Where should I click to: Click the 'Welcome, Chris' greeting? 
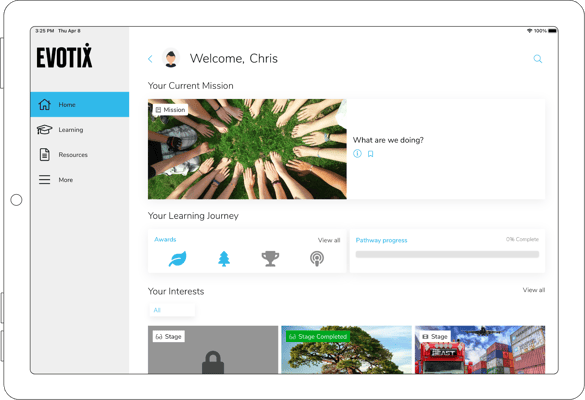pyautogui.click(x=234, y=59)
